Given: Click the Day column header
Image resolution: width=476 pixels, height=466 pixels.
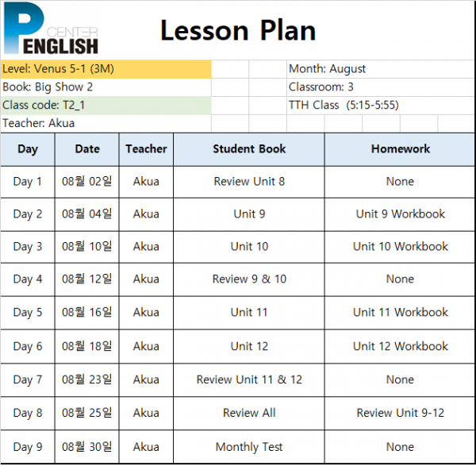Looking at the screenshot, I should [28, 149].
